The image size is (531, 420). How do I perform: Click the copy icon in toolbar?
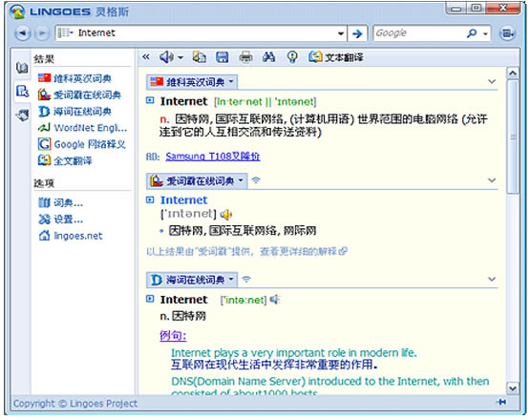[x=199, y=57]
